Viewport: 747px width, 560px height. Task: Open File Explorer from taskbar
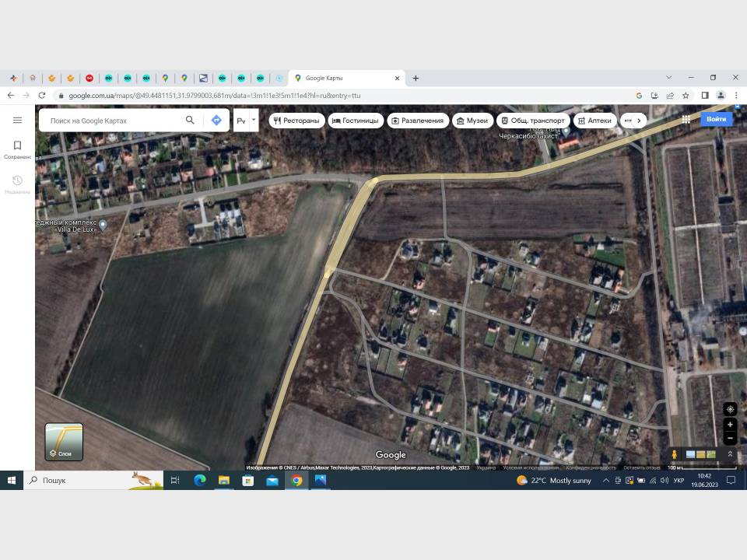[x=224, y=480]
